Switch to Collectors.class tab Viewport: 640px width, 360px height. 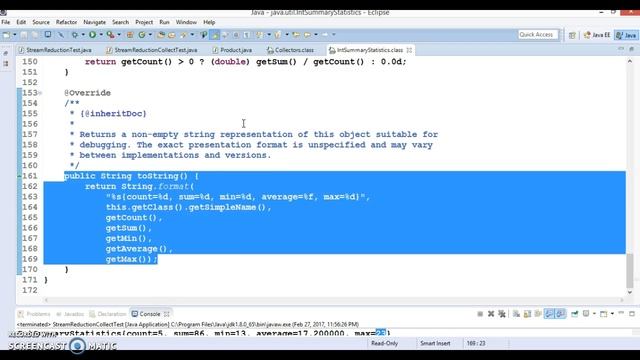tap(290, 50)
